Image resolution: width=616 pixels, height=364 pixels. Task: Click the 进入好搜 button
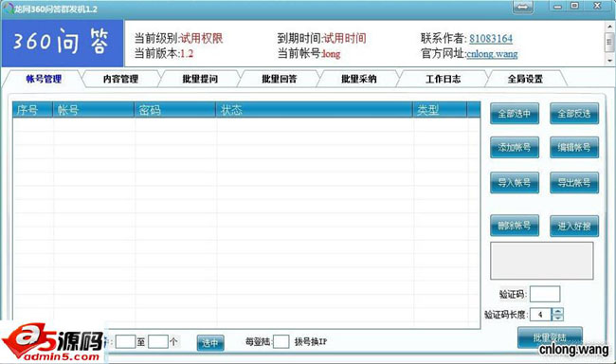coord(574,226)
